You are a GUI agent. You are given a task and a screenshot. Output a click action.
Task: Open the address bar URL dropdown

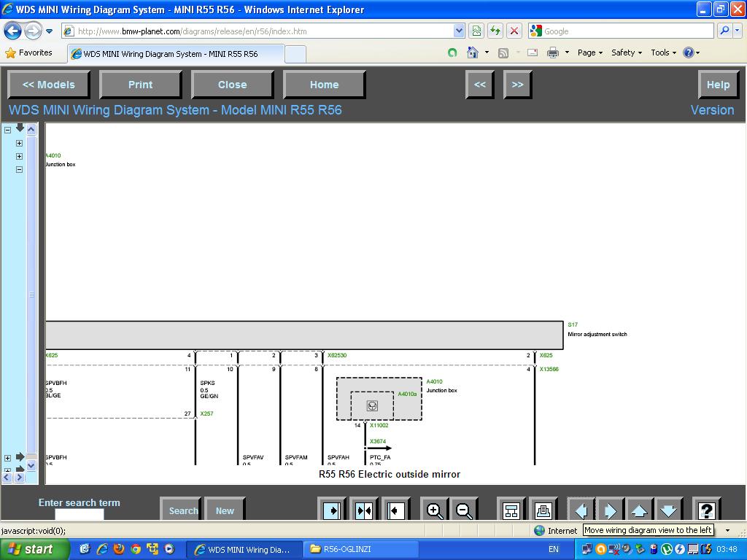tap(459, 31)
